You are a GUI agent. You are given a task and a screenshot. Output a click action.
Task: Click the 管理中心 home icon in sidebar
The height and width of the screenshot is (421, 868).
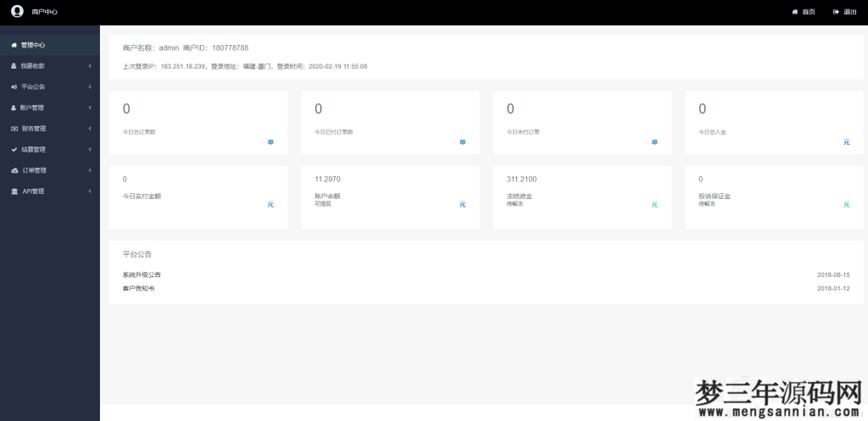coord(14,45)
